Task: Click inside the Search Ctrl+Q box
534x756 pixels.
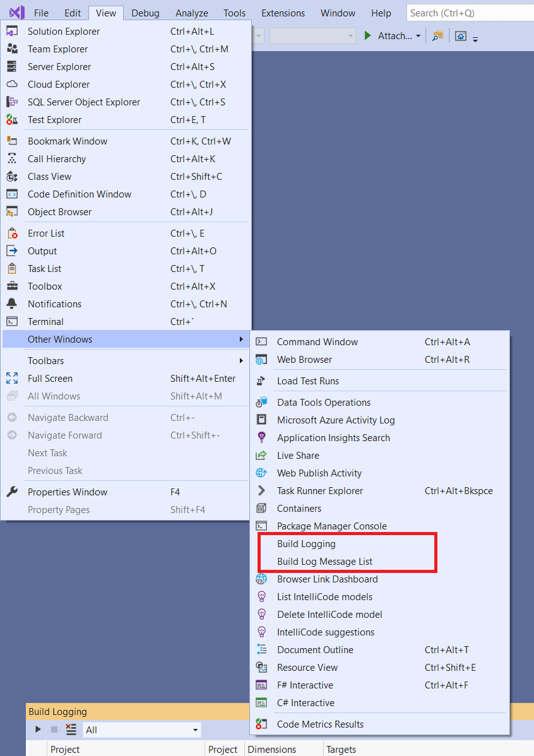Action: [470, 12]
